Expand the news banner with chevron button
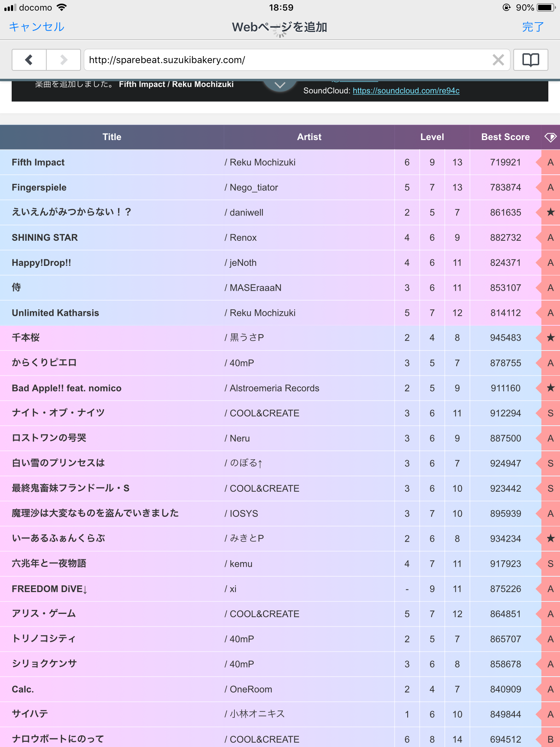The image size is (560, 747). pyautogui.click(x=280, y=85)
